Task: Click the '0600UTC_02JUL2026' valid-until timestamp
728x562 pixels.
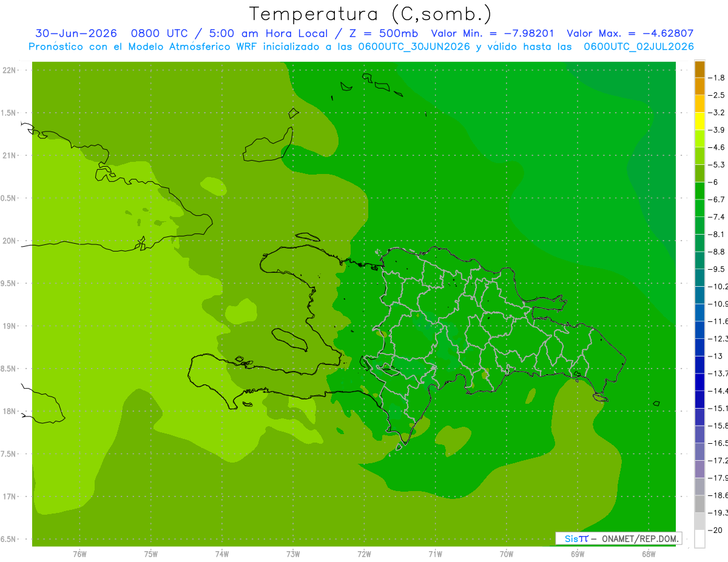Action: 639,47
